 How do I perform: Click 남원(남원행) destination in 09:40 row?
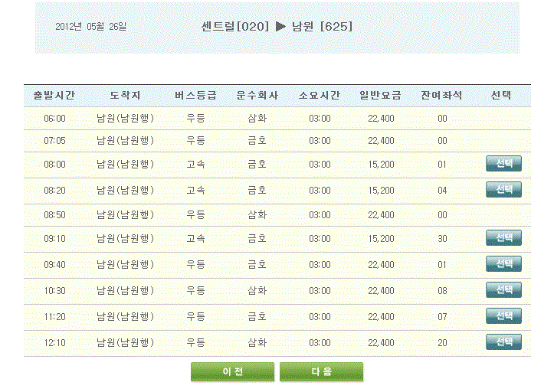pyautogui.click(x=126, y=264)
